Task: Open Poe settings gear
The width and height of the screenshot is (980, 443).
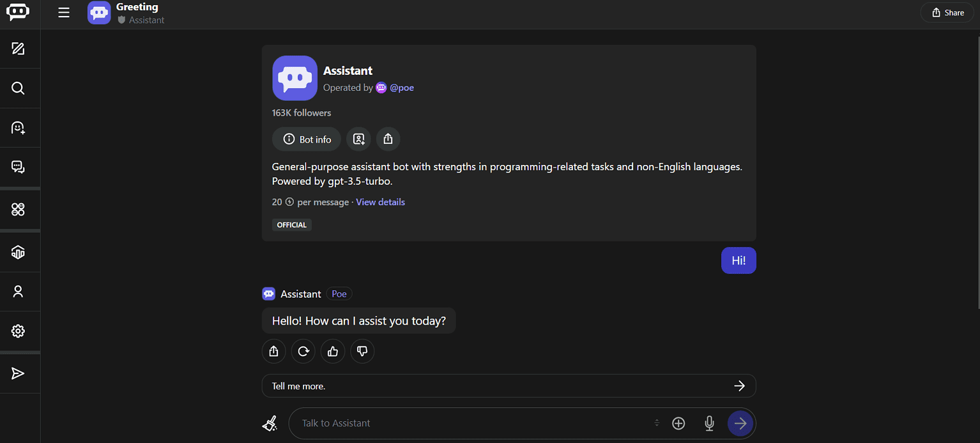Action: pos(17,331)
